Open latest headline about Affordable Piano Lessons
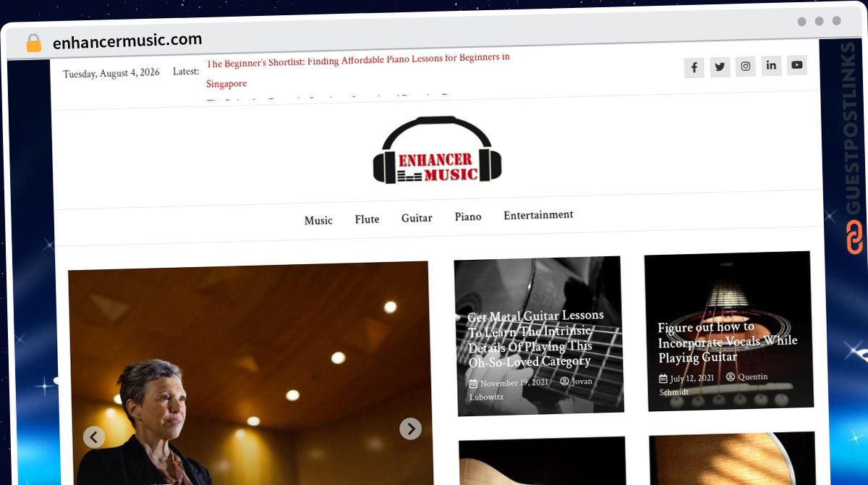 pyautogui.click(x=357, y=71)
